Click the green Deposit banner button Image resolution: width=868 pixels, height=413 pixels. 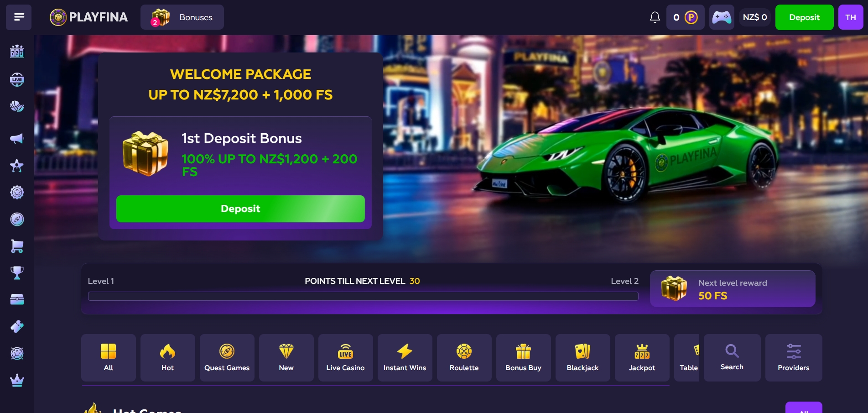point(240,209)
